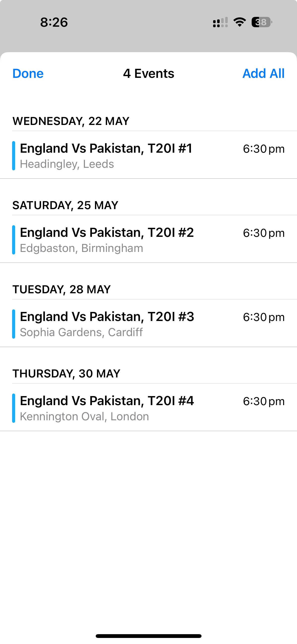Click the Wi-Fi status icon
The width and height of the screenshot is (297, 644).
[x=240, y=22]
